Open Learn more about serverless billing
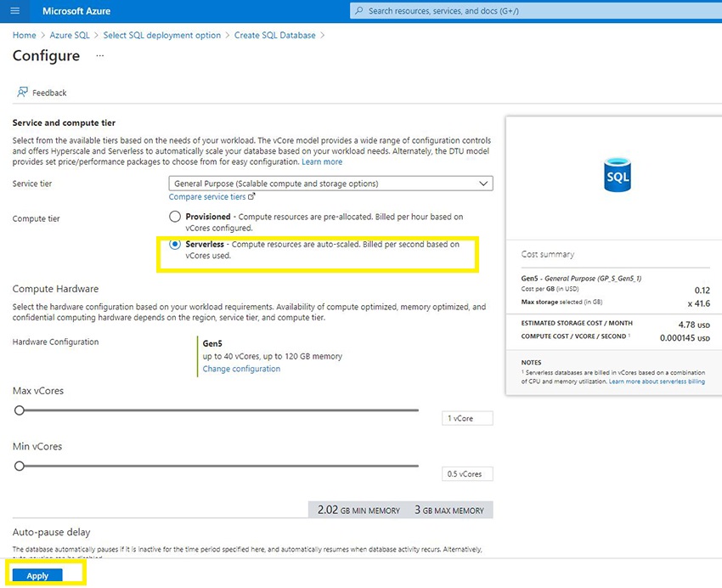722x588 pixels. (657, 382)
